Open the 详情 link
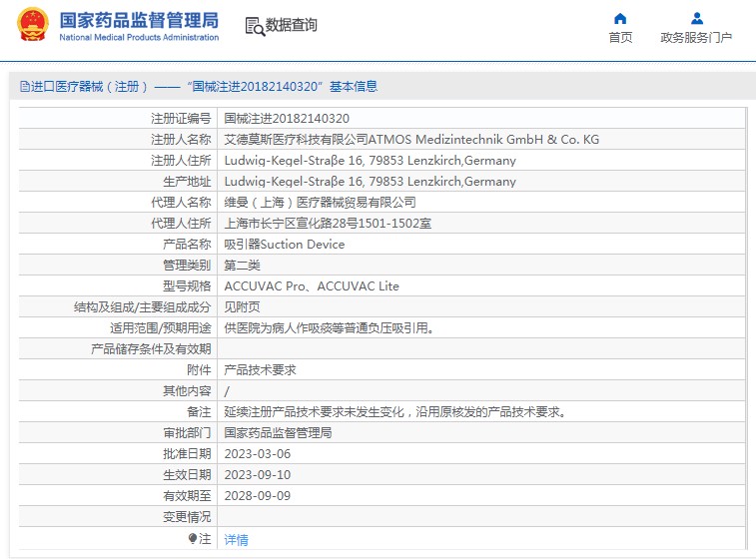The height and width of the screenshot is (559, 756). (x=237, y=540)
